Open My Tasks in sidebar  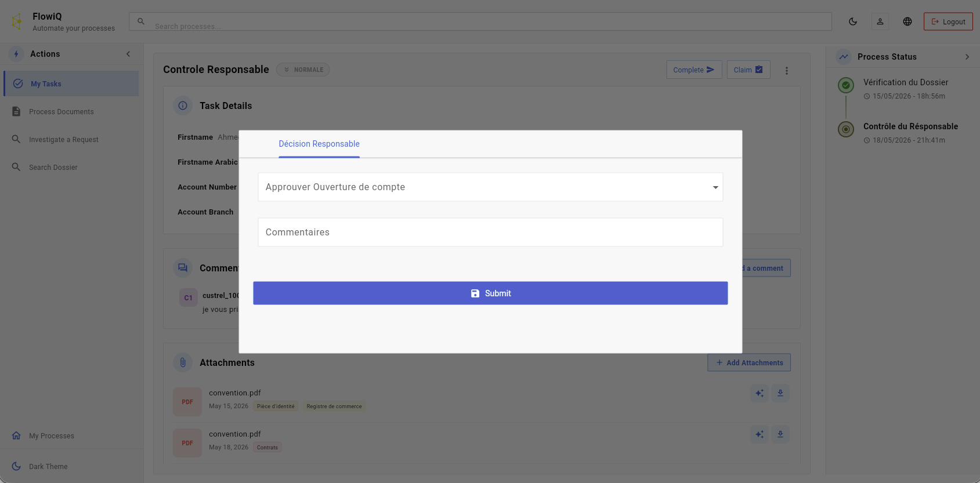coord(71,83)
